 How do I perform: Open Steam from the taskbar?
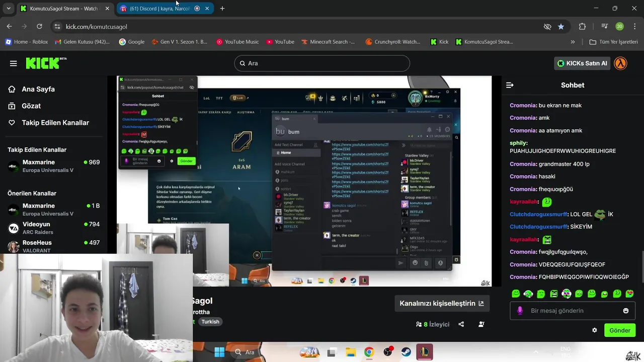[406, 352]
